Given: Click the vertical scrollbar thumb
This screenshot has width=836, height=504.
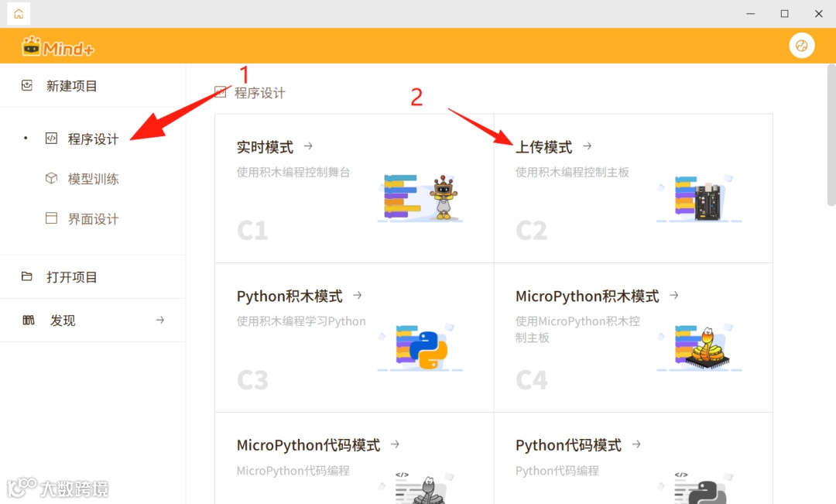Looking at the screenshot, I should (831, 135).
